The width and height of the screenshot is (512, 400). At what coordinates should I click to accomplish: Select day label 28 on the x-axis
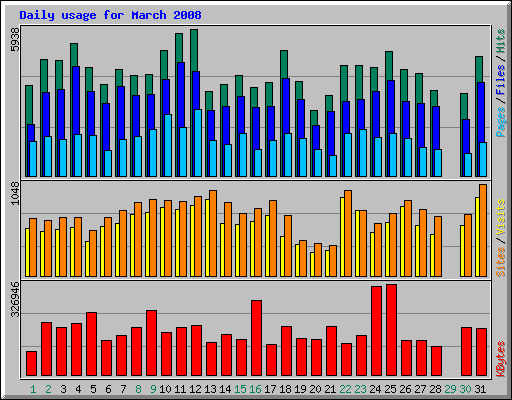(435, 389)
